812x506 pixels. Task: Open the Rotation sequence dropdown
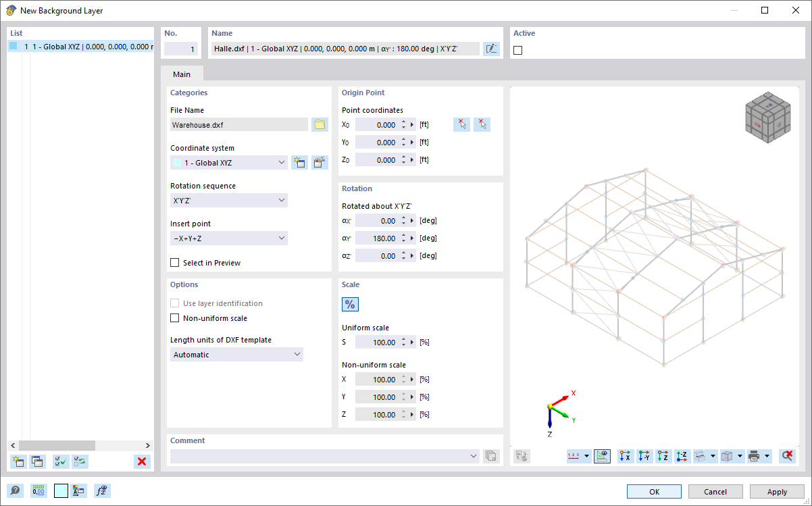point(228,200)
